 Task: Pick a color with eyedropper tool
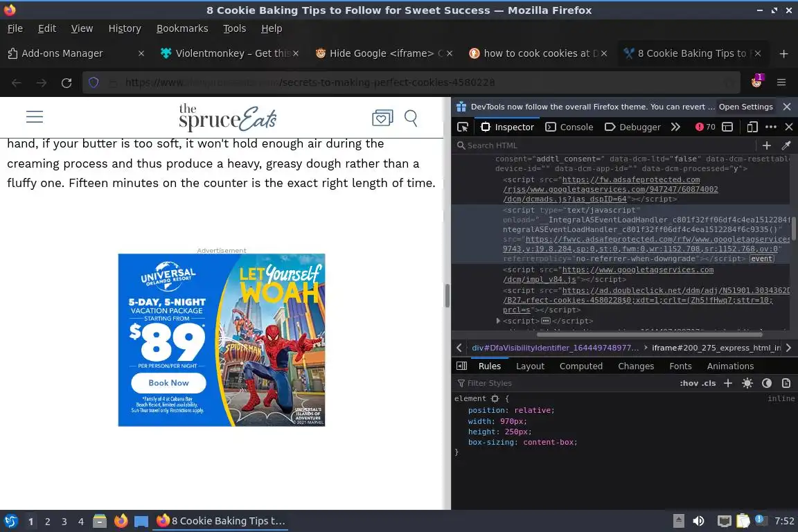786,145
